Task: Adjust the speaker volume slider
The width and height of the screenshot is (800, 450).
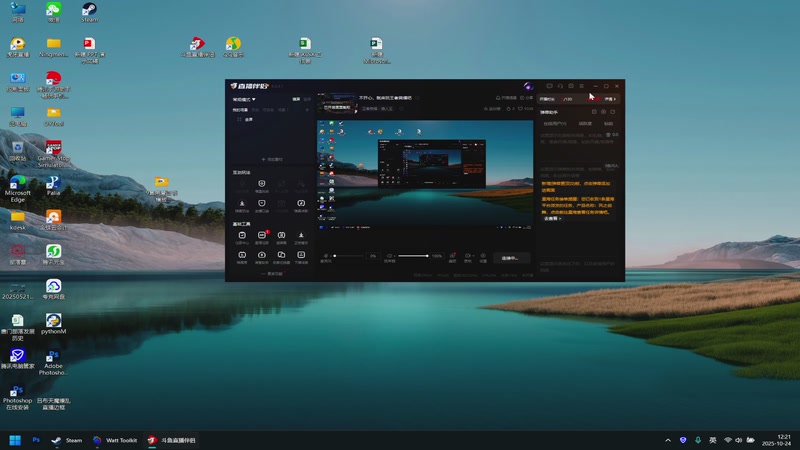Action: [413, 256]
